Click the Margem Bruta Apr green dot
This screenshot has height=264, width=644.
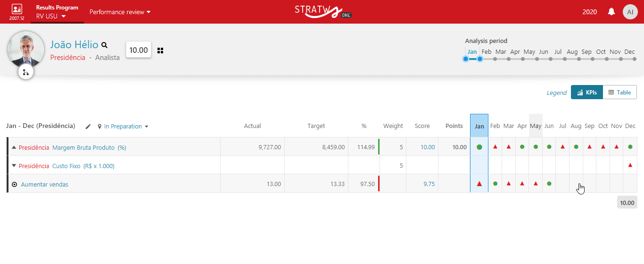(x=522, y=147)
